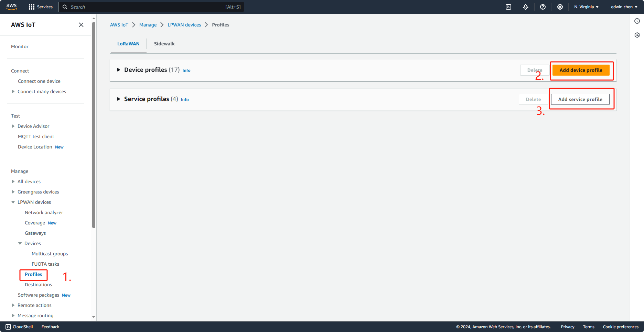Focus the top Search field
This screenshot has width=644, height=332.
coord(151,7)
